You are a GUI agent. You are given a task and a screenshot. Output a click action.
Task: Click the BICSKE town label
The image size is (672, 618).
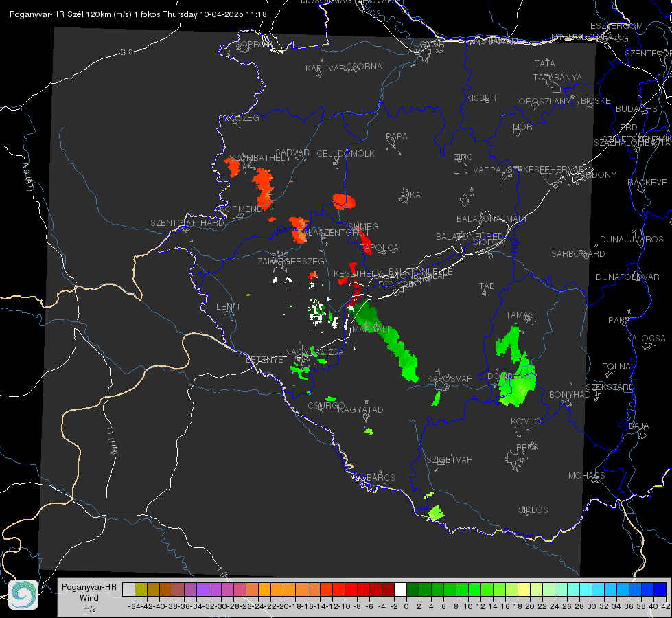pos(596,101)
